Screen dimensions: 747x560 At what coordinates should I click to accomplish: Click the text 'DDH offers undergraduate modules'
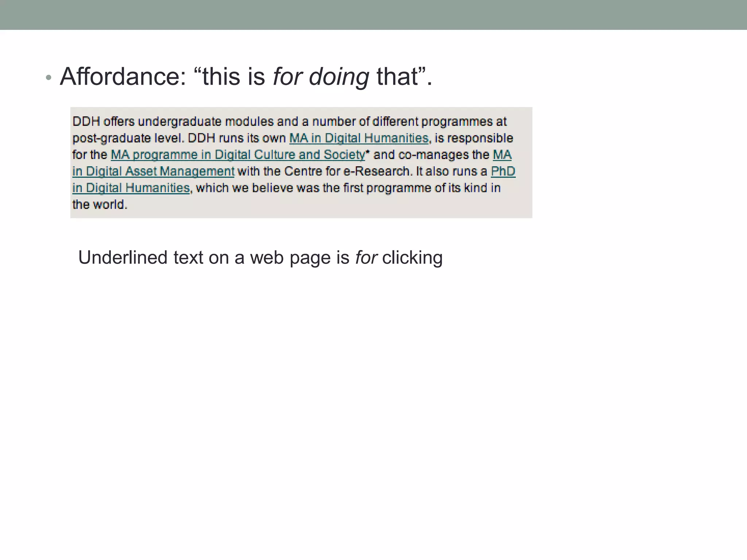[x=173, y=121]
